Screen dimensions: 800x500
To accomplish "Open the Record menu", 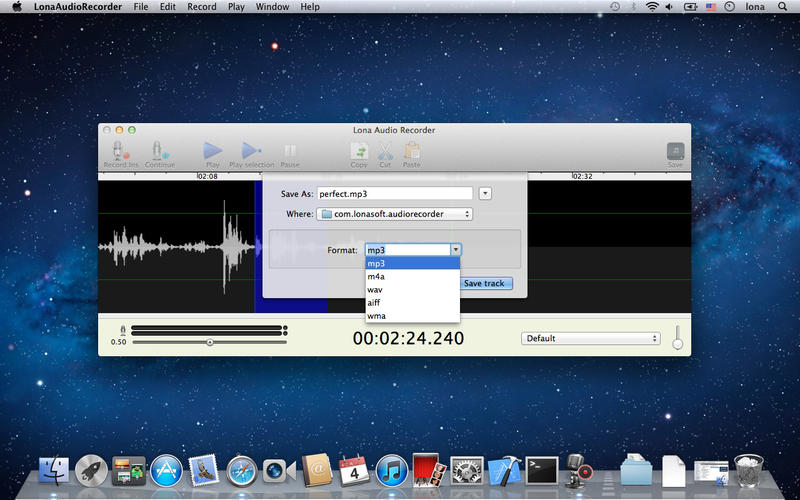I will [201, 7].
